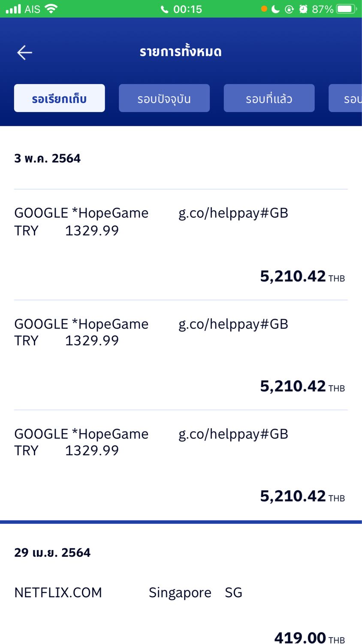Select the รอเรียกเก็บ tab
362x644 pixels.
point(59,98)
